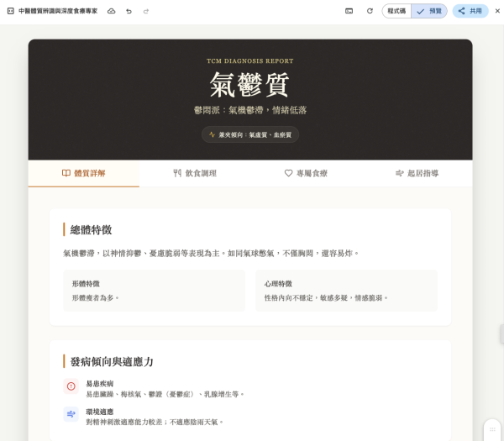Click the project title 中醫體質辨識與深度食療專家

pyautogui.click(x=58, y=11)
